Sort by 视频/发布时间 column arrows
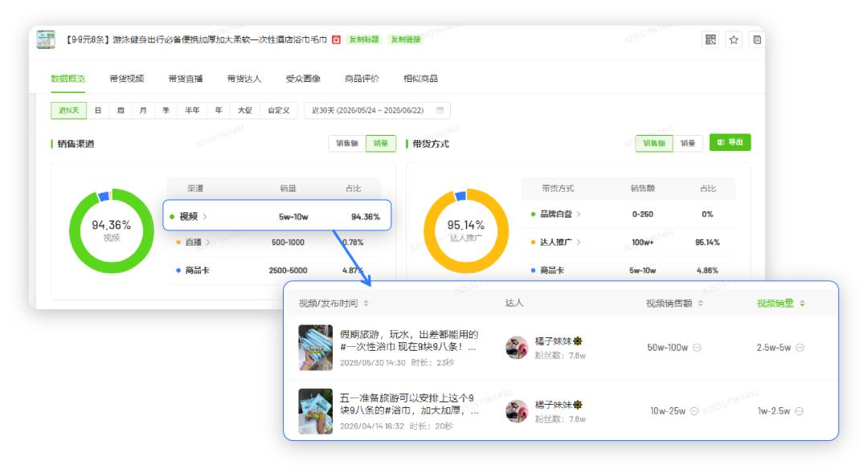 coord(366,304)
